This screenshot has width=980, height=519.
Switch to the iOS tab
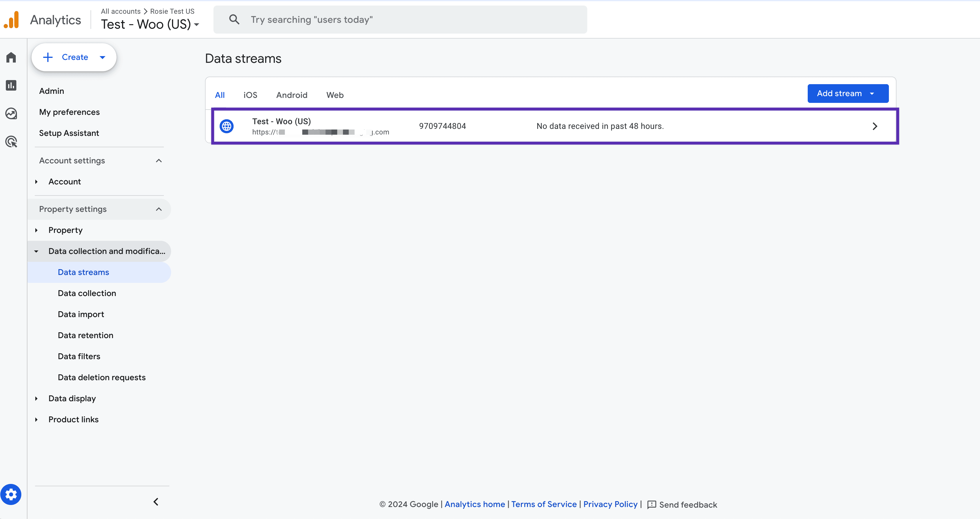pyautogui.click(x=250, y=95)
